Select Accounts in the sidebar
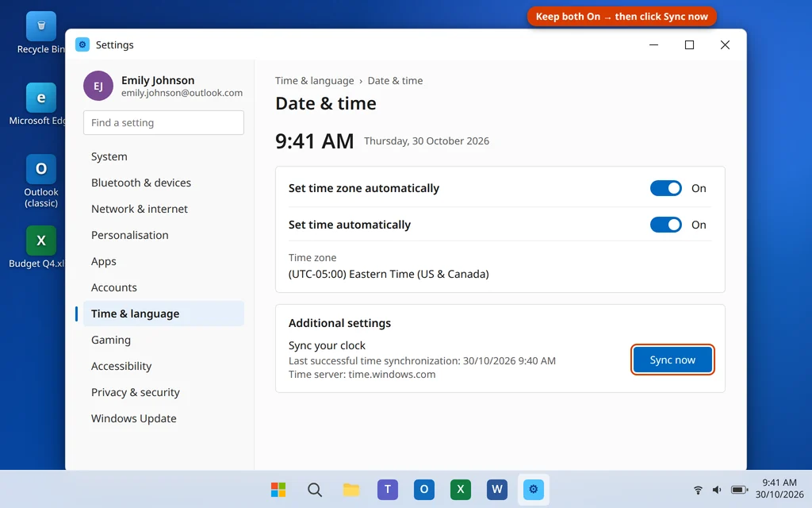The width and height of the screenshot is (812, 508). 163,287
